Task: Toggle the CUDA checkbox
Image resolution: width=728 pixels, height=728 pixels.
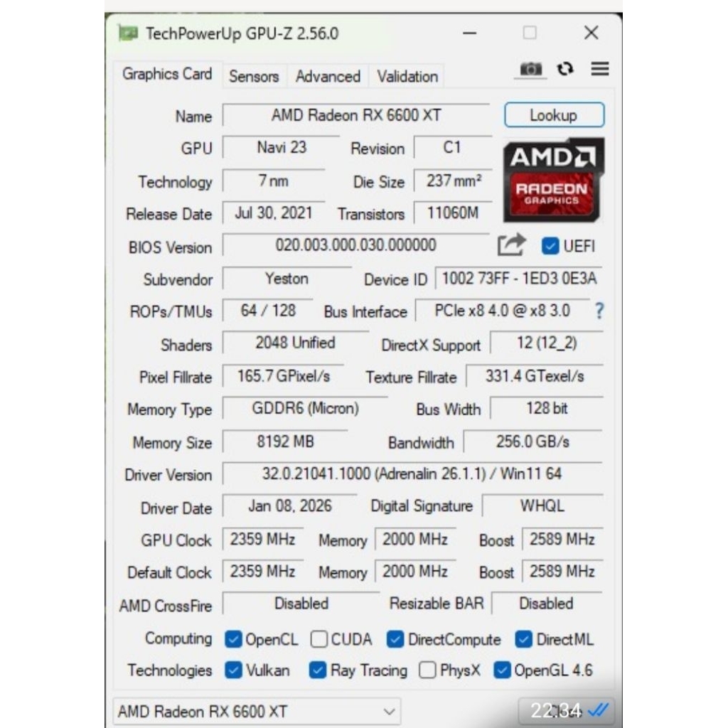Action: pyautogui.click(x=318, y=639)
